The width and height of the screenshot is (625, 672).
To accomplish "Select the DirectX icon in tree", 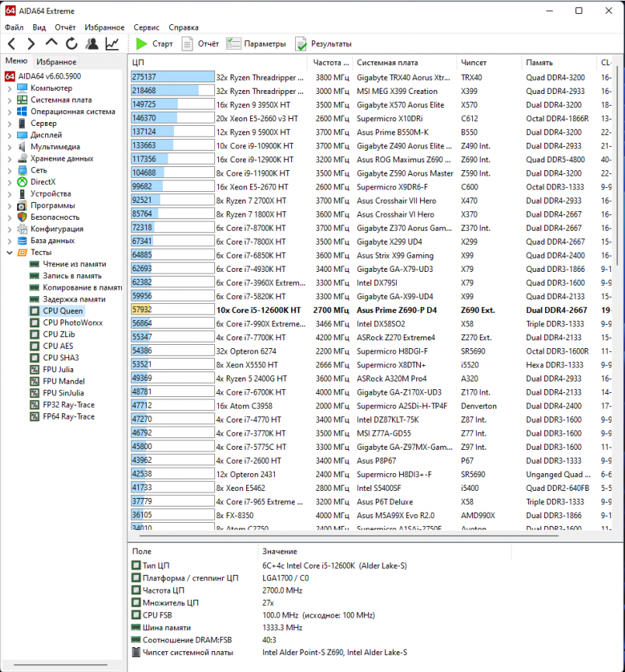I will (22, 182).
